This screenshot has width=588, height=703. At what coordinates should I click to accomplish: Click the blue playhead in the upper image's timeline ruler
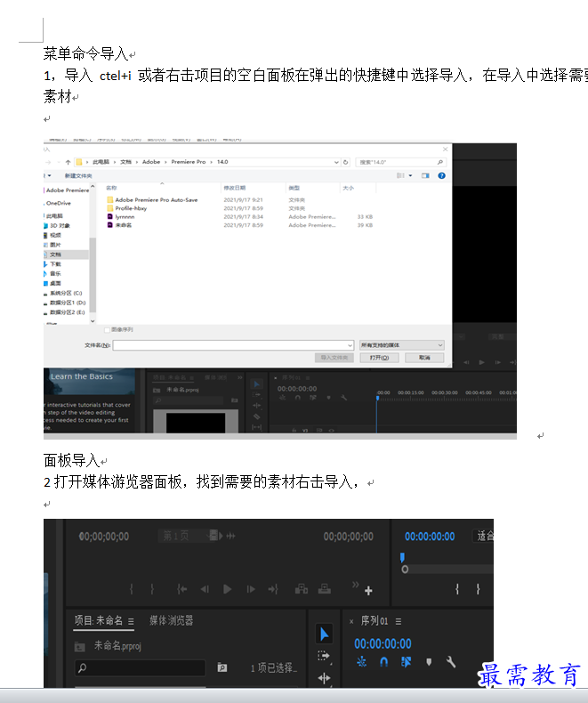click(377, 398)
